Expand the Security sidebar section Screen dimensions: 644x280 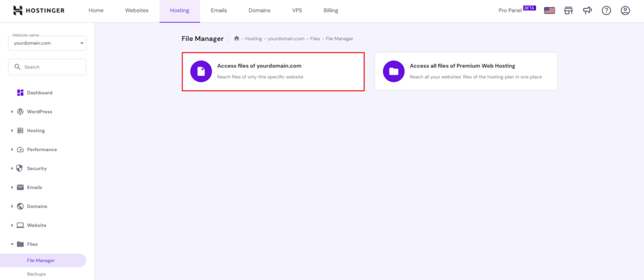point(36,168)
